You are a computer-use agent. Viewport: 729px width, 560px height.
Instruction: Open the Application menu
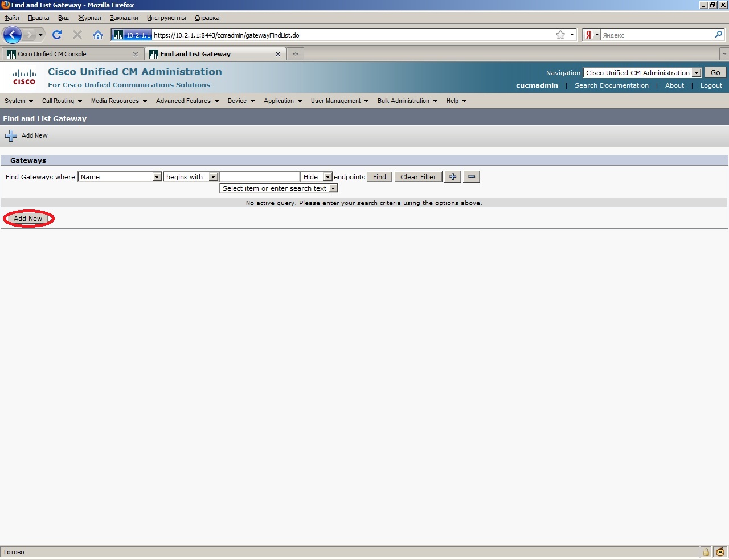point(282,101)
